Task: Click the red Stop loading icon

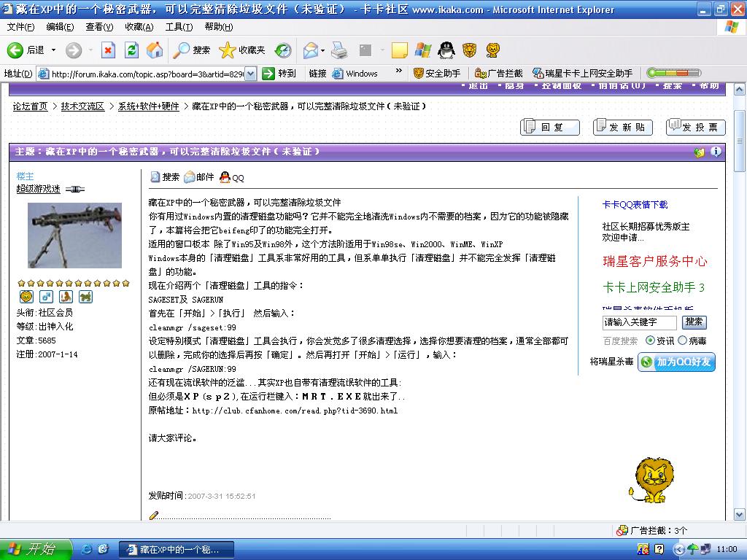Action: point(108,50)
